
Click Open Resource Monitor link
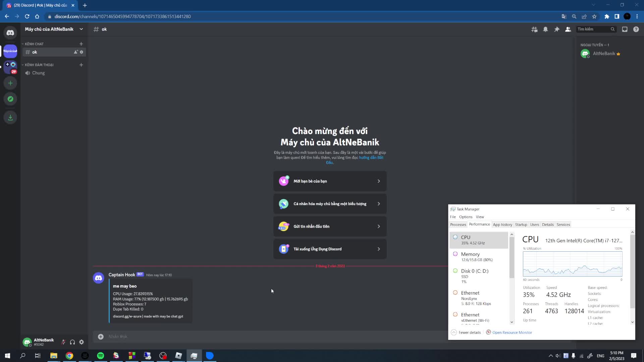pos(512,333)
